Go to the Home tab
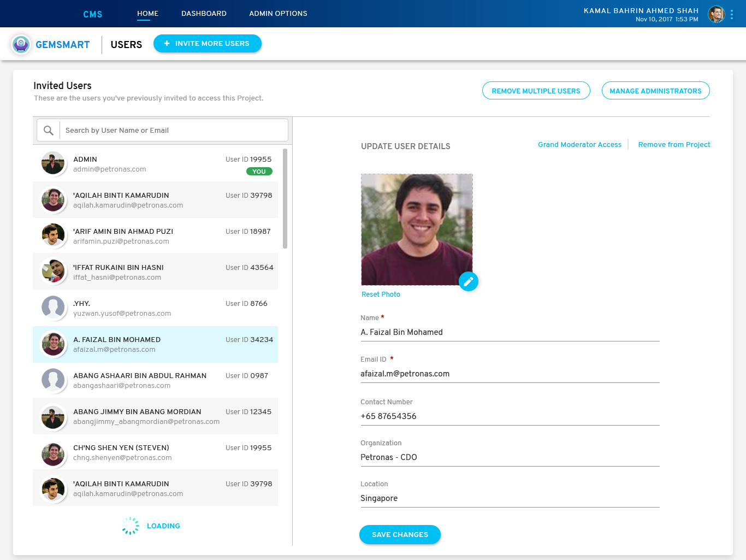Viewport: 746px width, 560px height. pos(147,14)
